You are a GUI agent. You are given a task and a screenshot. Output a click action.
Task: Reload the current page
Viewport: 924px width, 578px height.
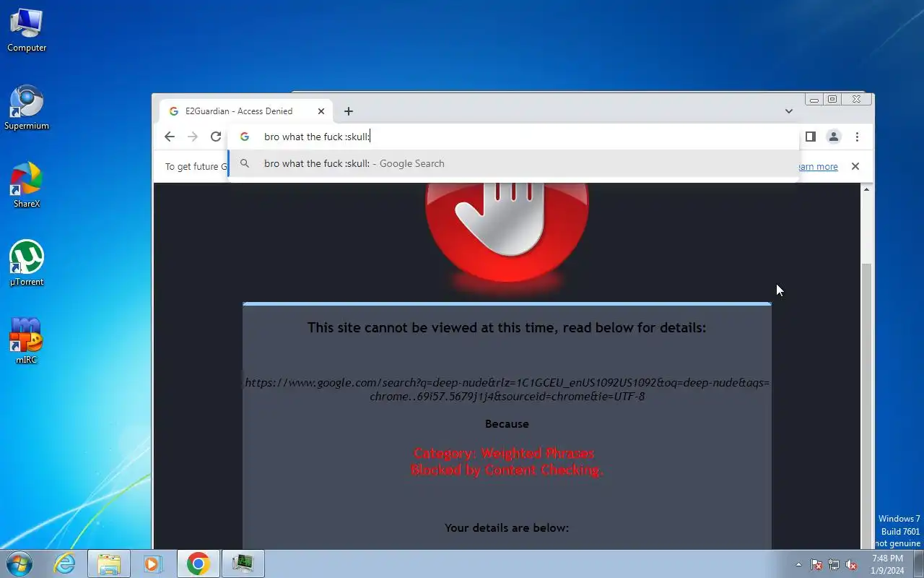[216, 137]
